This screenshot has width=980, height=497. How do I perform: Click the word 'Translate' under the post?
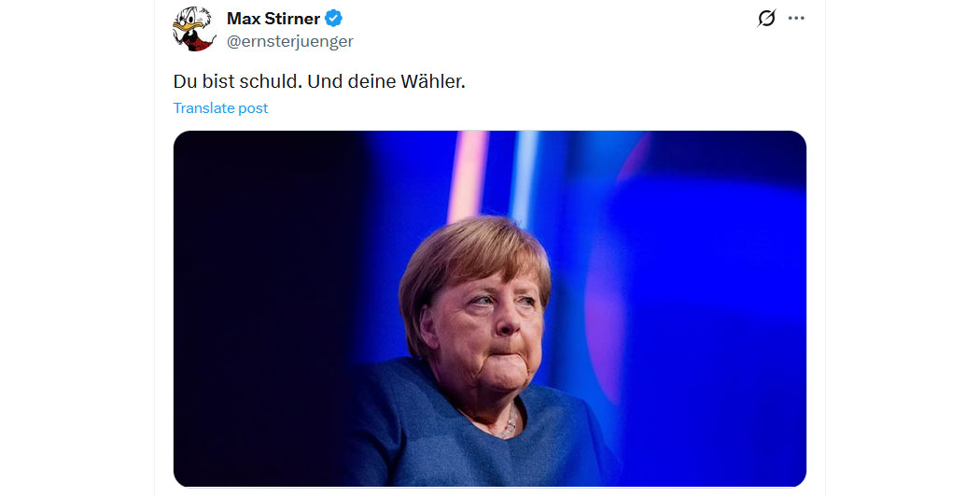click(203, 108)
